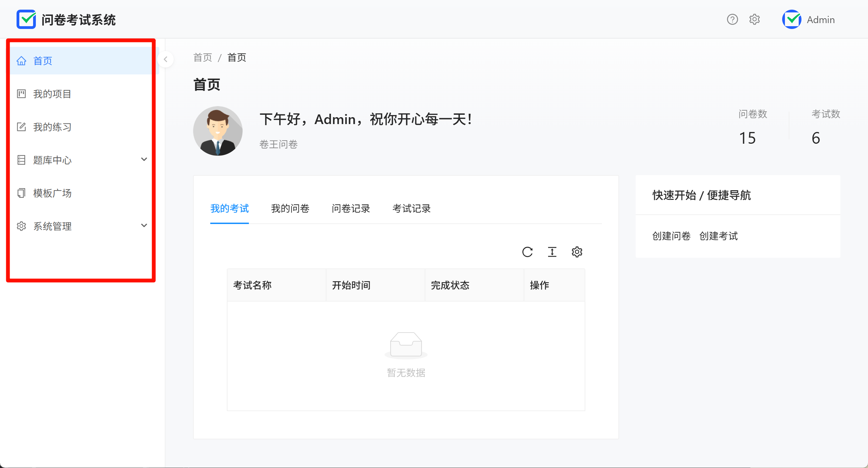
Task: Click the 问卷考试系统 logo icon
Action: (x=26, y=19)
